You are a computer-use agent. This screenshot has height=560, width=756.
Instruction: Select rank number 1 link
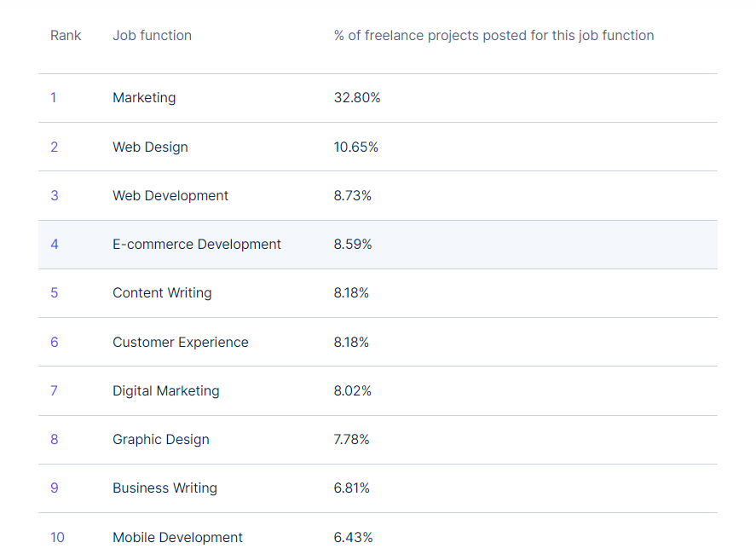pos(54,98)
